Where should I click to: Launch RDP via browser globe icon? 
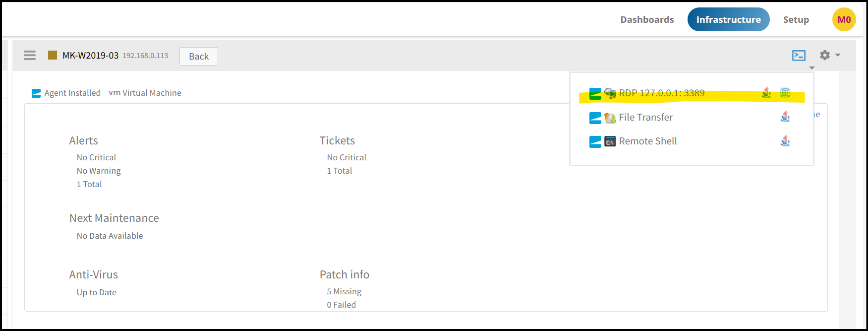pyautogui.click(x=785, y=92)
